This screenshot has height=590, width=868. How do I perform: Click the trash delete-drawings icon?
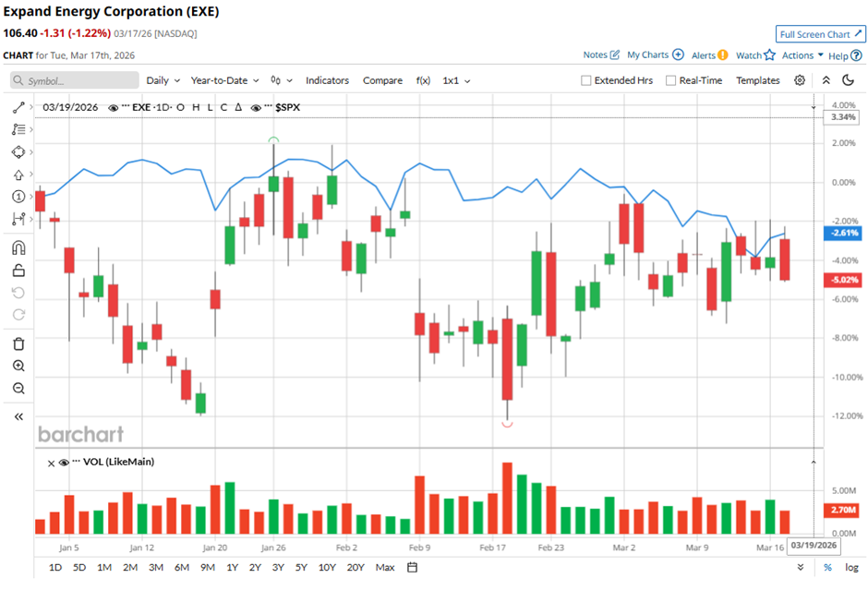coord(18,344)
